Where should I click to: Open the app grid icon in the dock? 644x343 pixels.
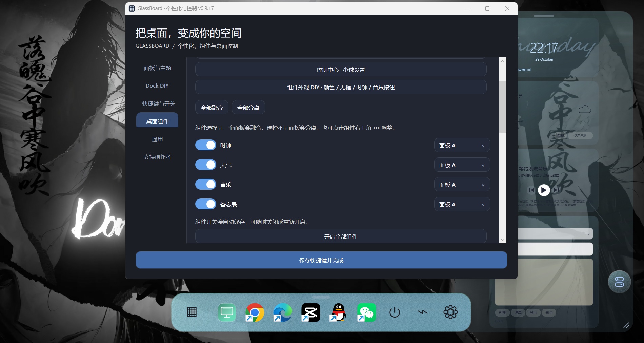(x=192, y=312)
